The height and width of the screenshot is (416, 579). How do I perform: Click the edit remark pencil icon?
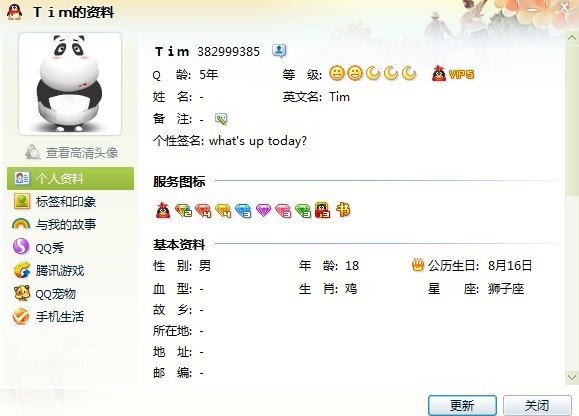221,119
